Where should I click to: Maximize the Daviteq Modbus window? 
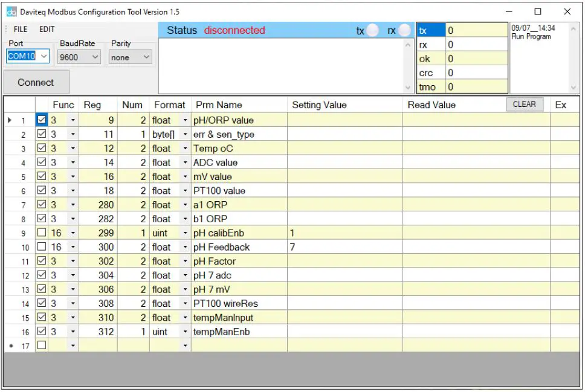pyautogui.click(x=537, y=11)
